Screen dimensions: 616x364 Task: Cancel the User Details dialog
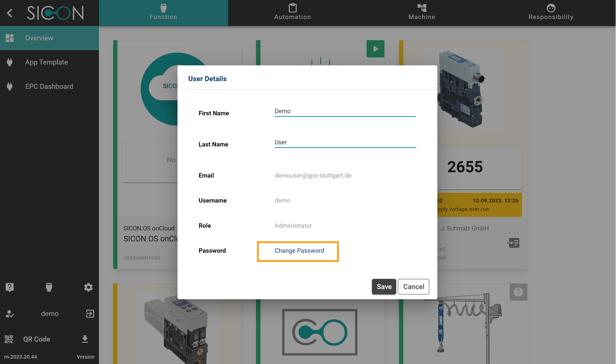coord(414,287)
